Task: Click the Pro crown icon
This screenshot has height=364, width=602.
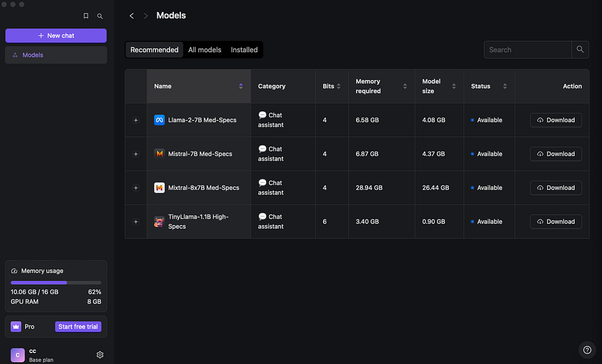Action: [16, 326]
